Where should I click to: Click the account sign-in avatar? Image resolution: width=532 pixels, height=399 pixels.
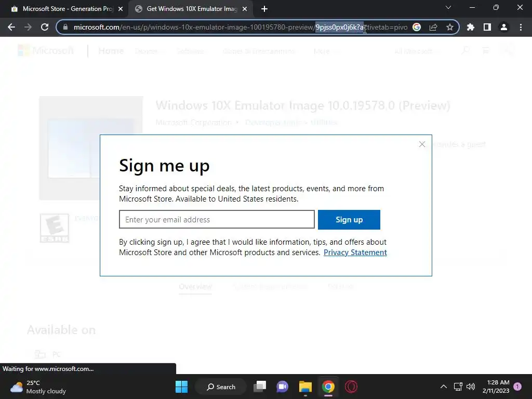coord(507,50)
